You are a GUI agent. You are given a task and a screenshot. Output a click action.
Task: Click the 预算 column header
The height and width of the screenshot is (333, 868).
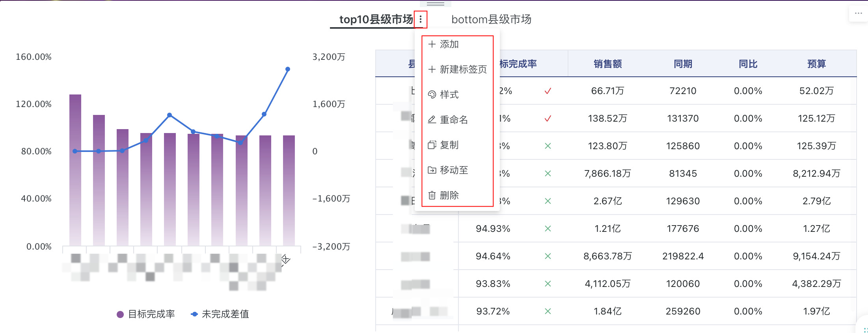coord(816,64)
